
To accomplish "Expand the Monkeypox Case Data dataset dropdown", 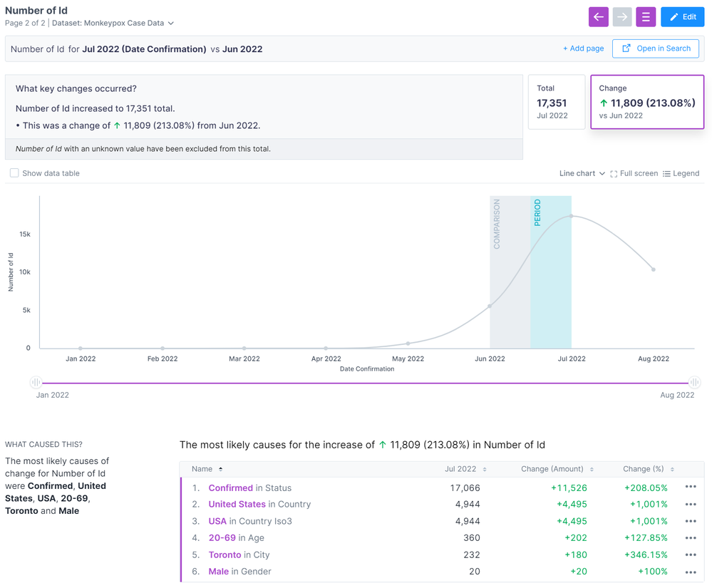I will (170, 24).
